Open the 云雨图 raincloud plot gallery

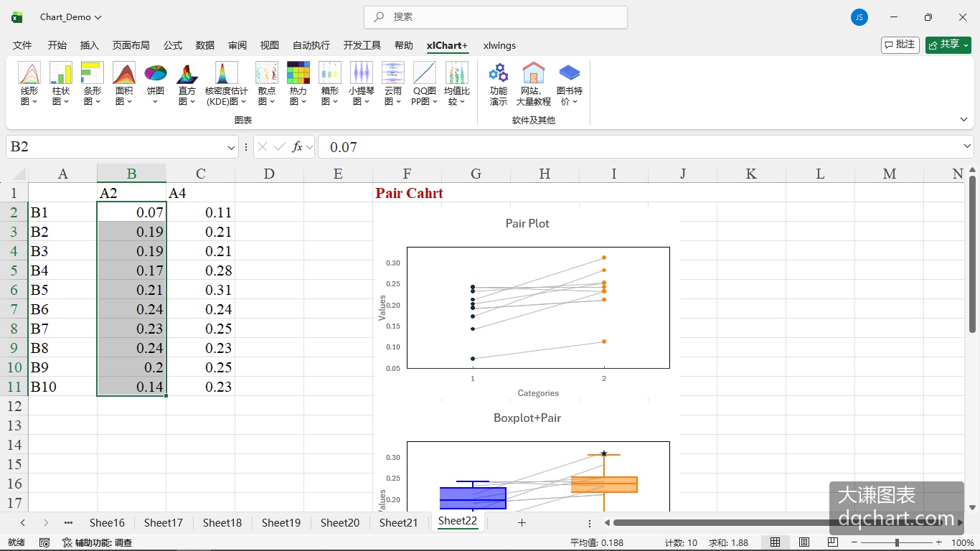tap(393, 84)
